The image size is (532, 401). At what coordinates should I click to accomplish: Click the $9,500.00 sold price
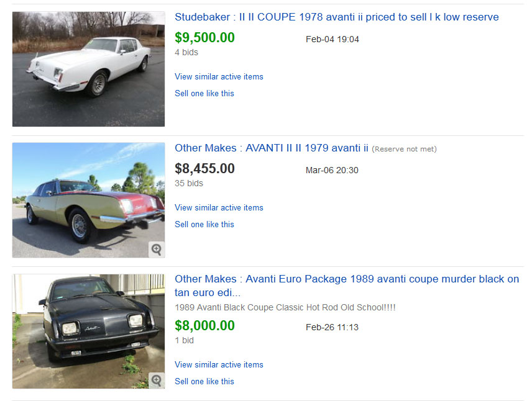pos(204,38)
